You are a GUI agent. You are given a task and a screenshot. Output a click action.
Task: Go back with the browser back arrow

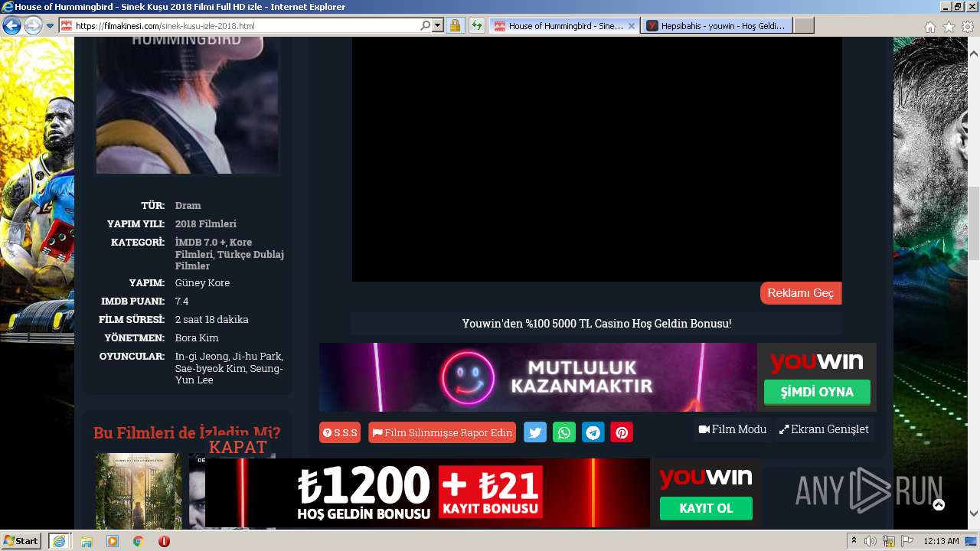pyautogui.click(x=11, y=26)
